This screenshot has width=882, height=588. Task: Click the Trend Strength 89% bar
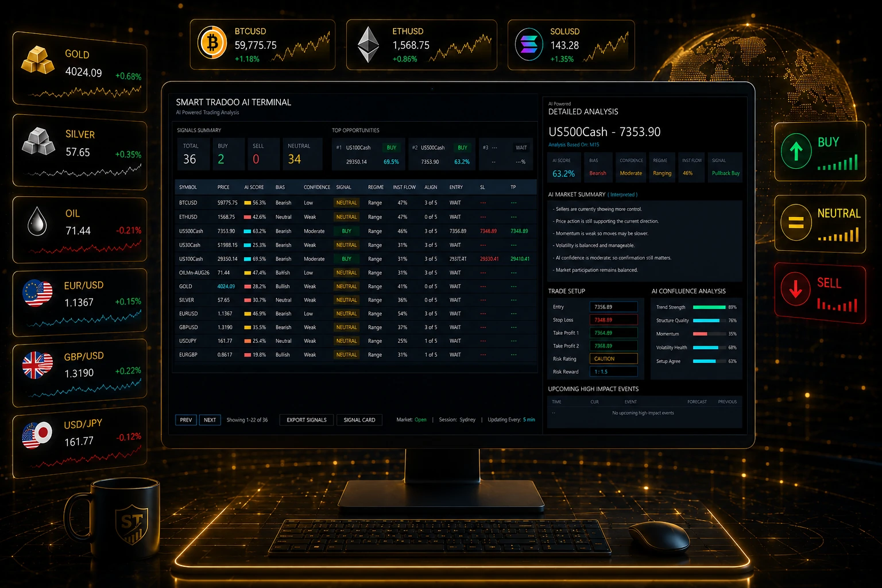click(x=709, y=307)
